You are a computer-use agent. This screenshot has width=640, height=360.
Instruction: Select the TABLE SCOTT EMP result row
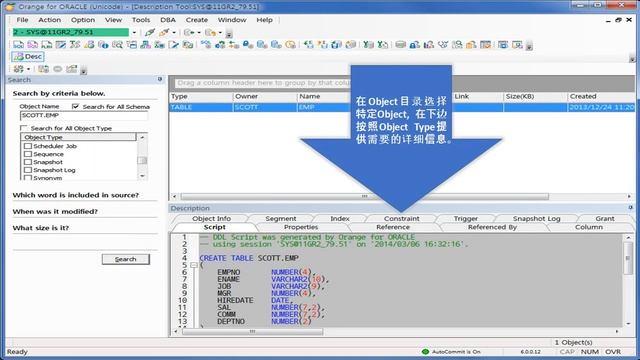pyautogui.click(x=402, y=107)
